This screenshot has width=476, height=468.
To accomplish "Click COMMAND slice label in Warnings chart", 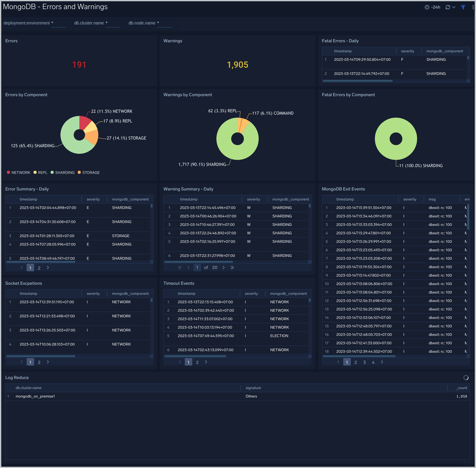I will click(273, 113).
